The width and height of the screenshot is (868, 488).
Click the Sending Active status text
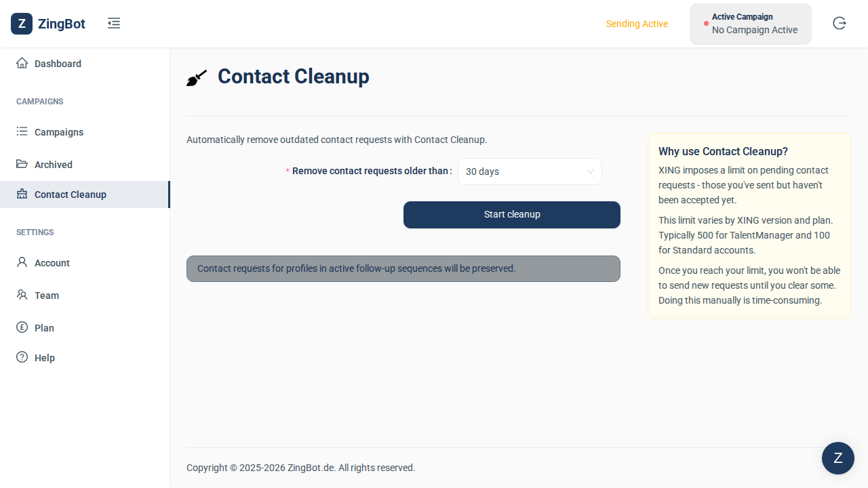coord(637,24)
